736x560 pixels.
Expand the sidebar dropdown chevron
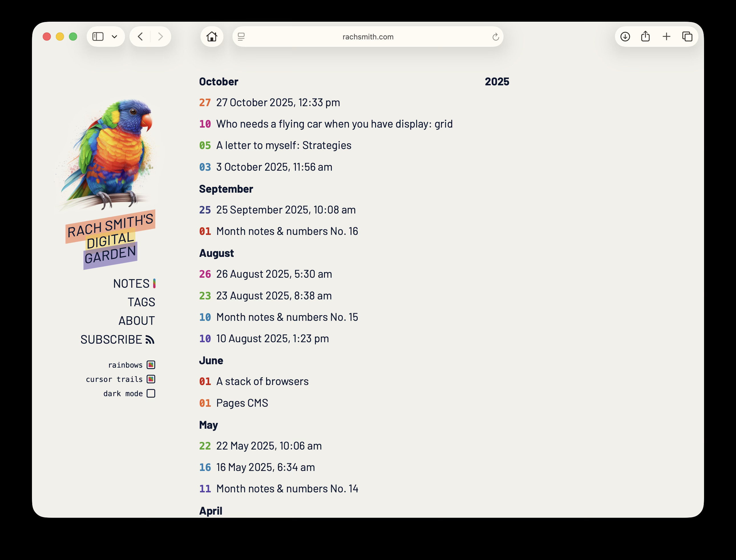114,37
